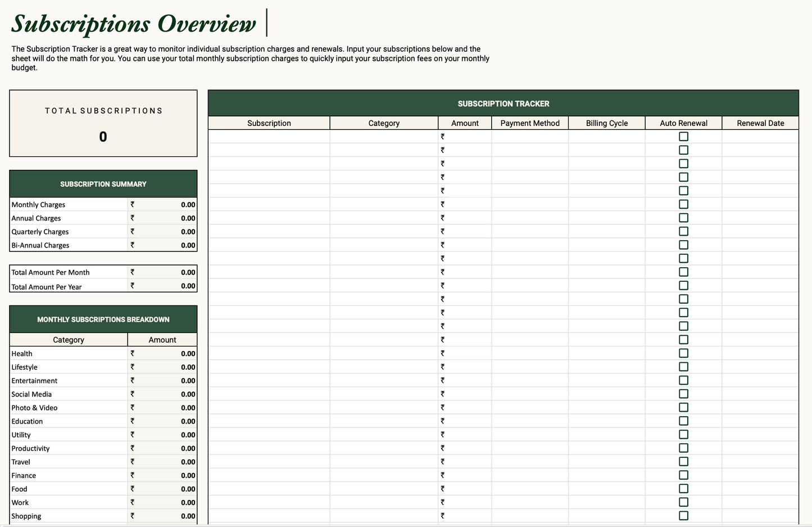
Task: Click the Total Amount Per Year value
Action: pyautogui.click(x=188, y=286)
